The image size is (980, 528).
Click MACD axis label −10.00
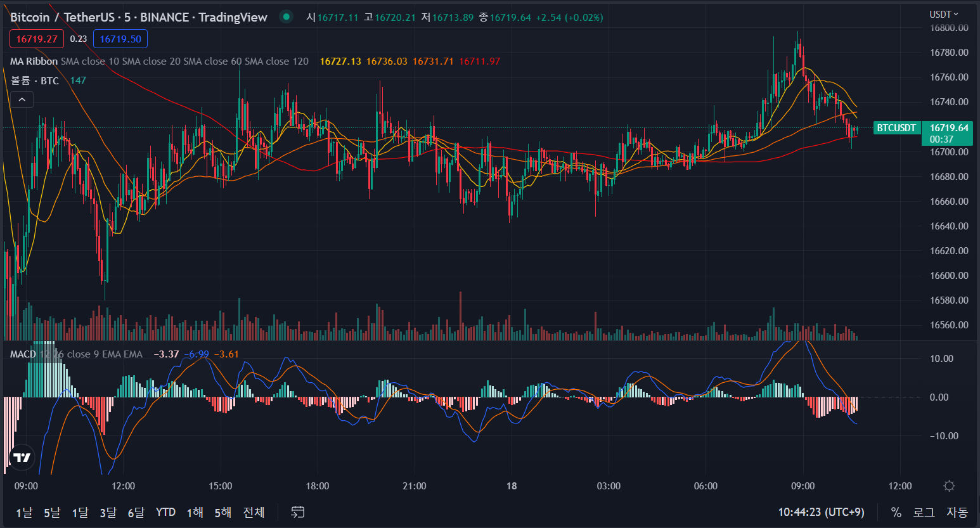(x=944, y=436)
